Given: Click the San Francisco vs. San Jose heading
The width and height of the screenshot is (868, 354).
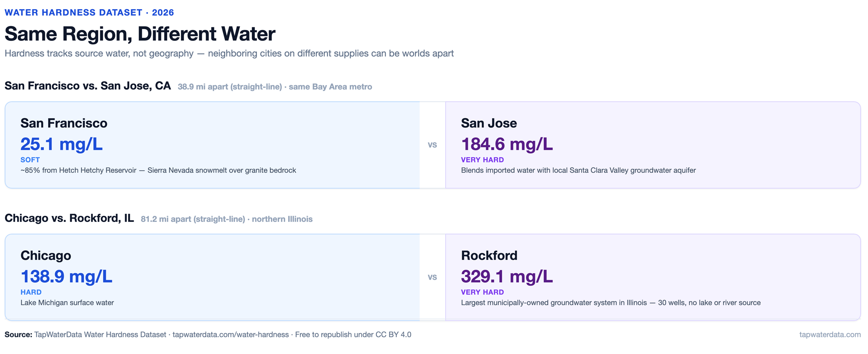Looking at the screenshot, I should click(88, 86).
